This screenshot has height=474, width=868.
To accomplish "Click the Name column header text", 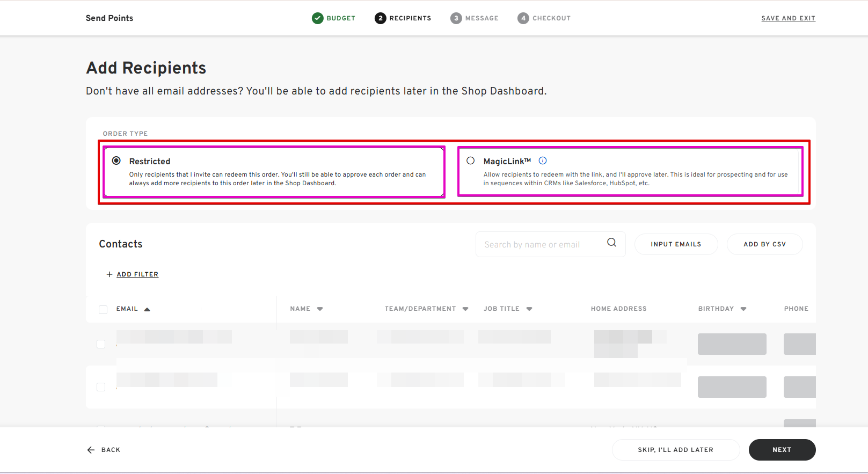I will [300, 309].
